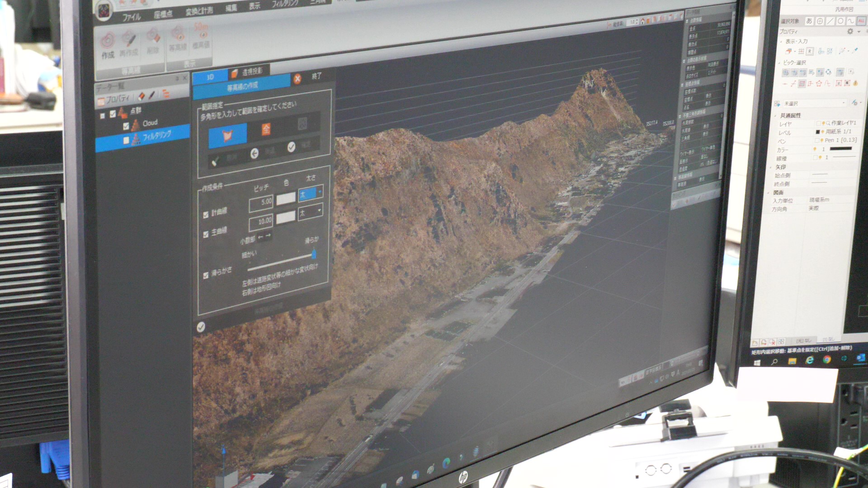Select the diagonal line target icon
The image size is (868, 488).
point(830,21)
